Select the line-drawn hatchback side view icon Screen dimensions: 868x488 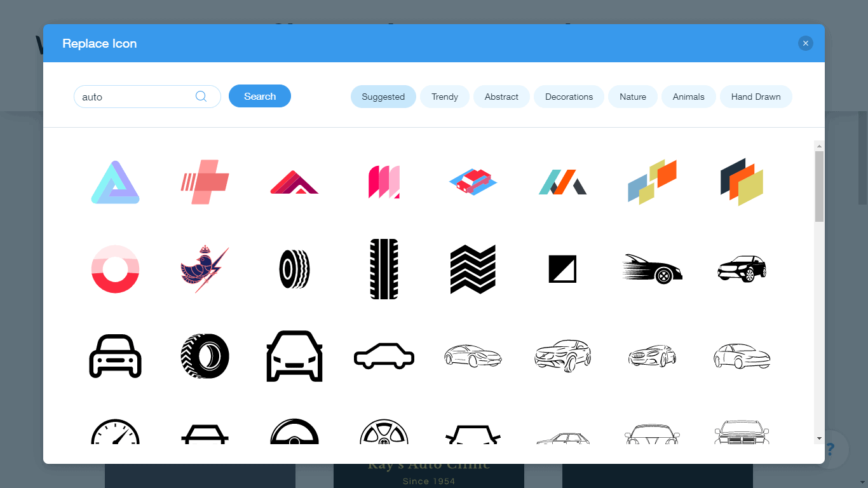(x=742, y=356)
